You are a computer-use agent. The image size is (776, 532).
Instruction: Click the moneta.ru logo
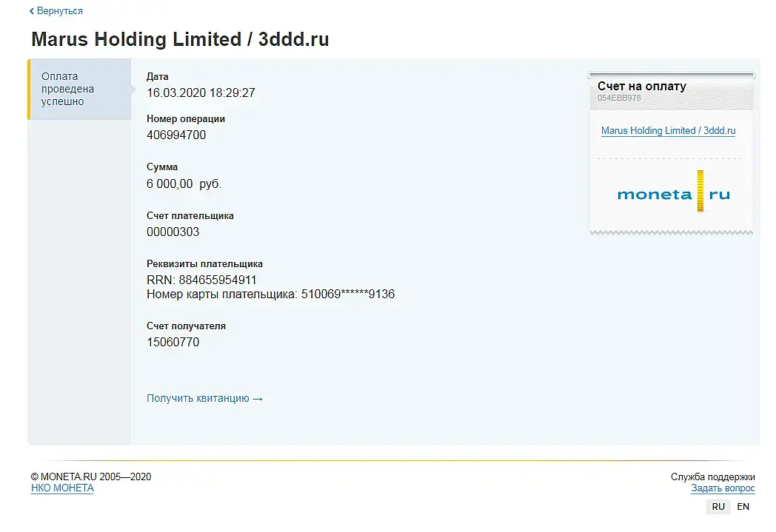(673, 195)
